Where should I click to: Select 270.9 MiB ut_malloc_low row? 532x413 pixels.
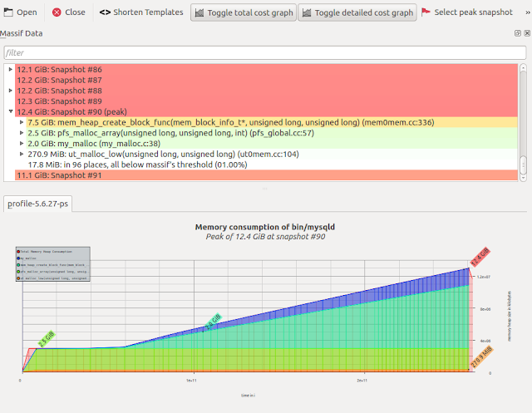[272, 154]
